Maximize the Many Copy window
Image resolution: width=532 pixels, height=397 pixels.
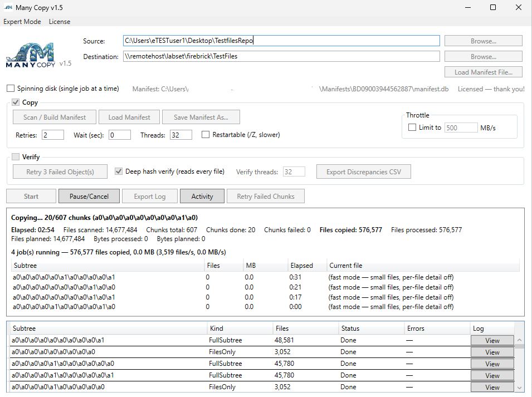click(493, 7)
